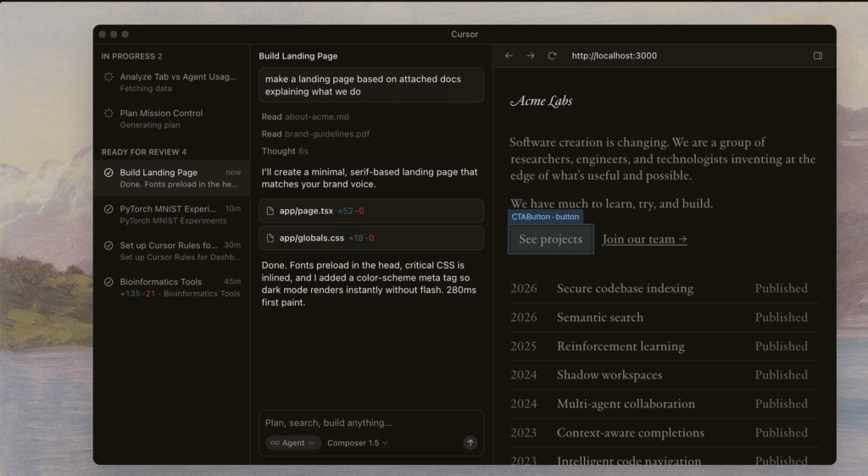Click the spinner icon beside Analyze Tab vs Agent

108,77
